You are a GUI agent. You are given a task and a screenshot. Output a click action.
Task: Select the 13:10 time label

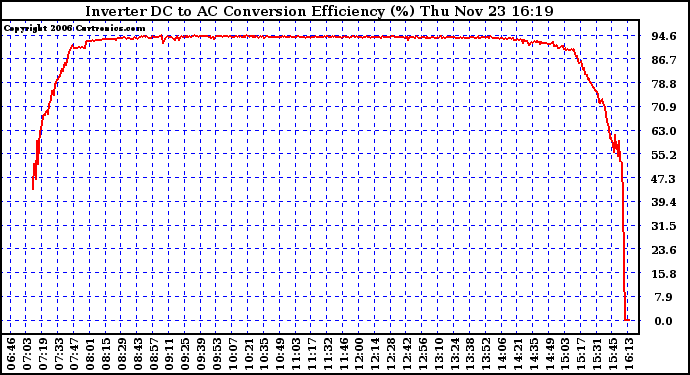(439, 354)
